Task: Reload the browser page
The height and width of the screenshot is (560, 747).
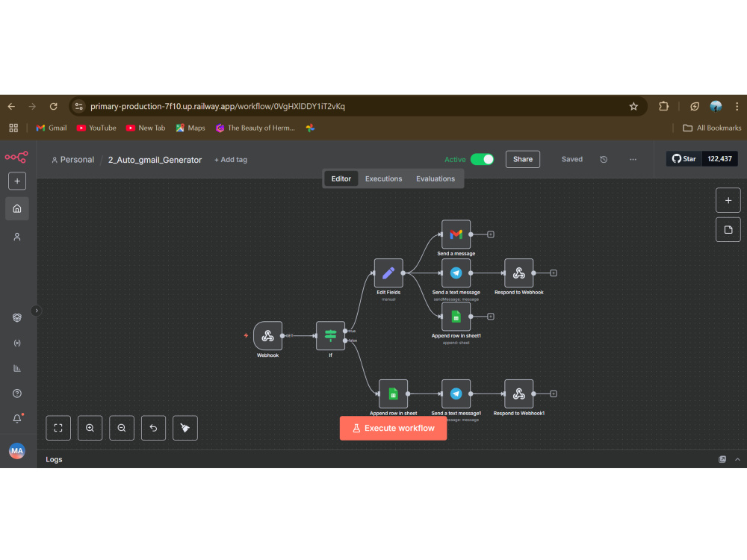Action: (53, 106)
